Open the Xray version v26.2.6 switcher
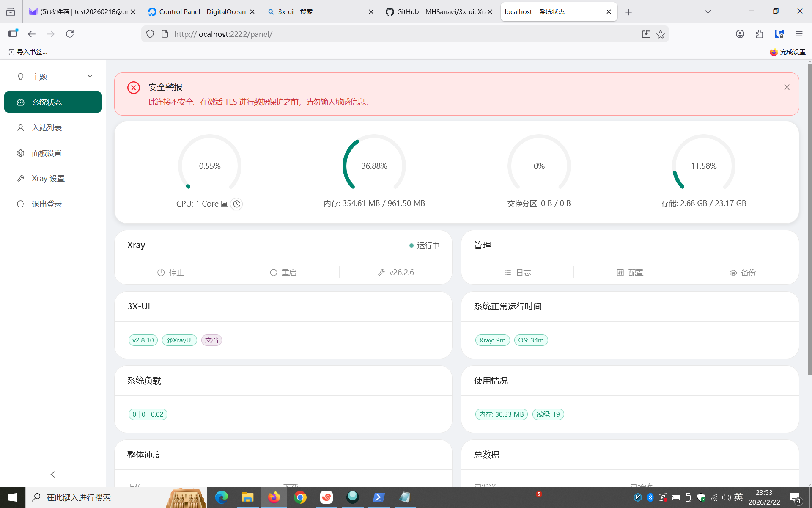Image resolution: width=812 pixels, height=508 pixels. pyautogui.click(x=396, y=272)
